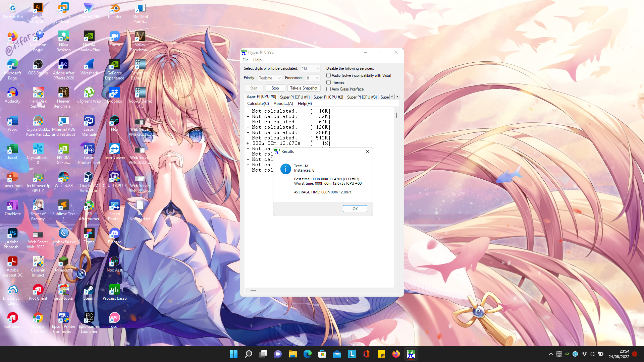Open the Processors count dropdown
644x362 pixels.
313,78
